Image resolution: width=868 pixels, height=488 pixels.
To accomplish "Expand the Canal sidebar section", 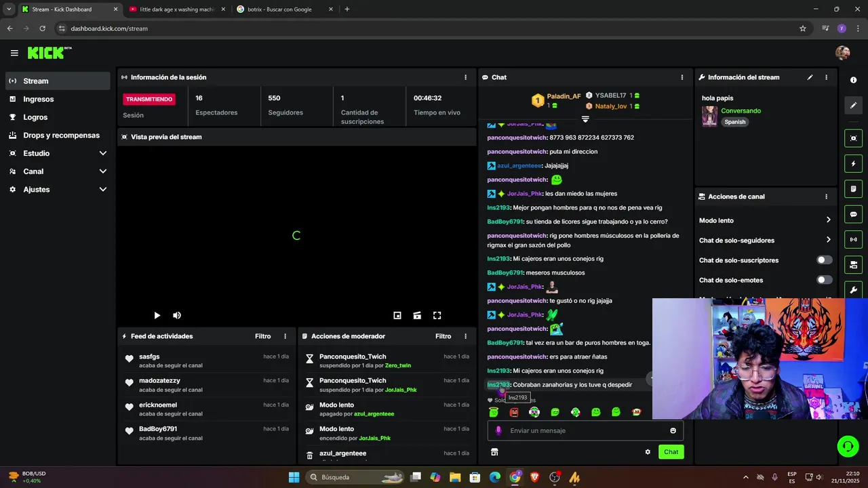I will click(x=58, y=171).
